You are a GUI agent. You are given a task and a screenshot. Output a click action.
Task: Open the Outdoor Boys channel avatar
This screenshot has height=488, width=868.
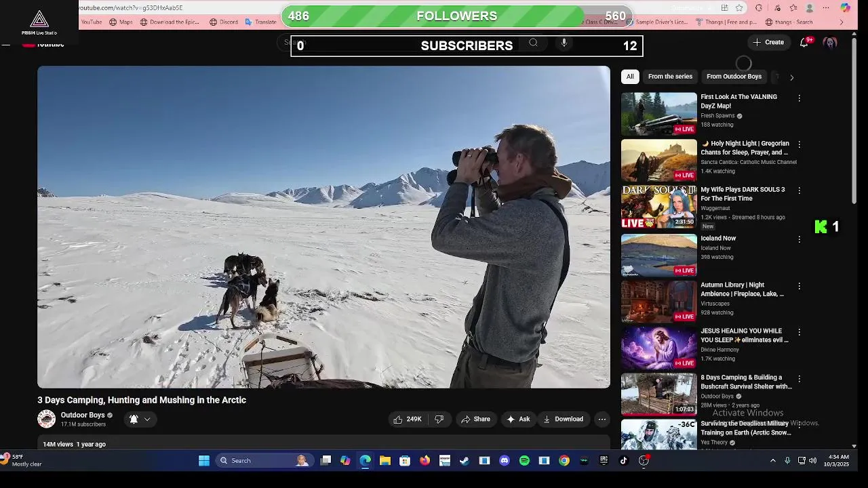click(x=47, y=419)
